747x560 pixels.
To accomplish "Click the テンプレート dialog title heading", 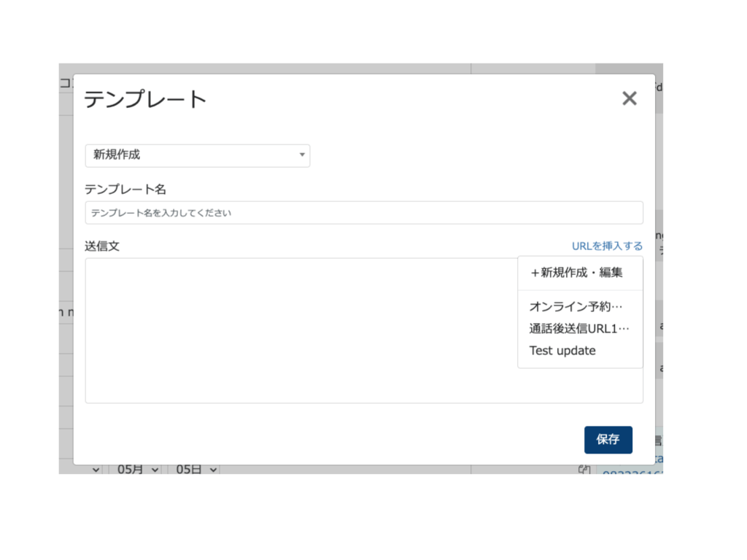I will pos(146,99).
